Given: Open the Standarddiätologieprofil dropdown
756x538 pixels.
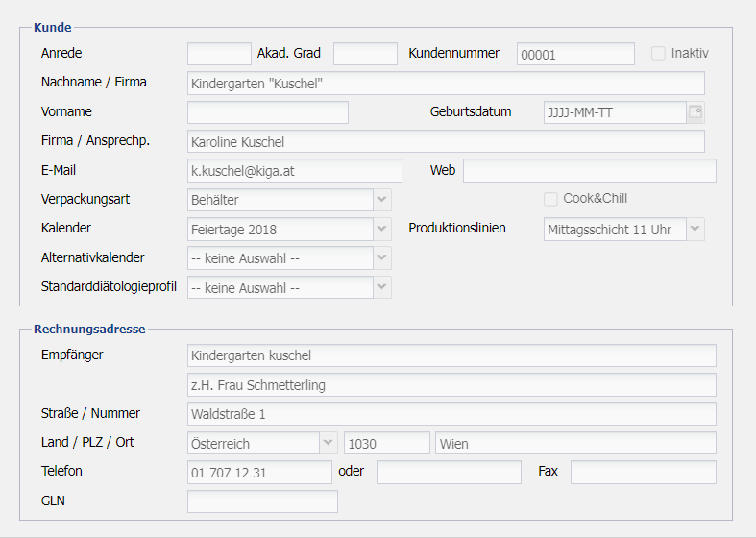Looking at the screenshot, I should pyautogui.click(x=382, y=287).
